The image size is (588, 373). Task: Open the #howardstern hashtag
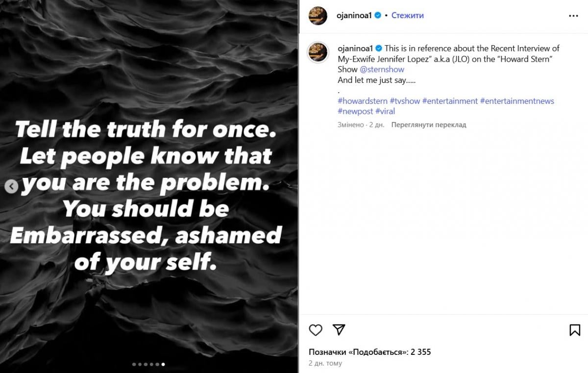[x=363, y=101]
